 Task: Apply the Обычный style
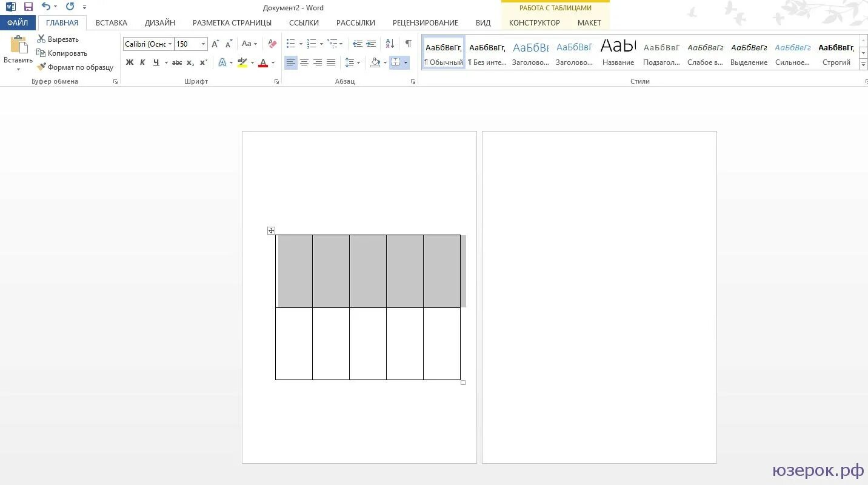(x=444, y=53)
